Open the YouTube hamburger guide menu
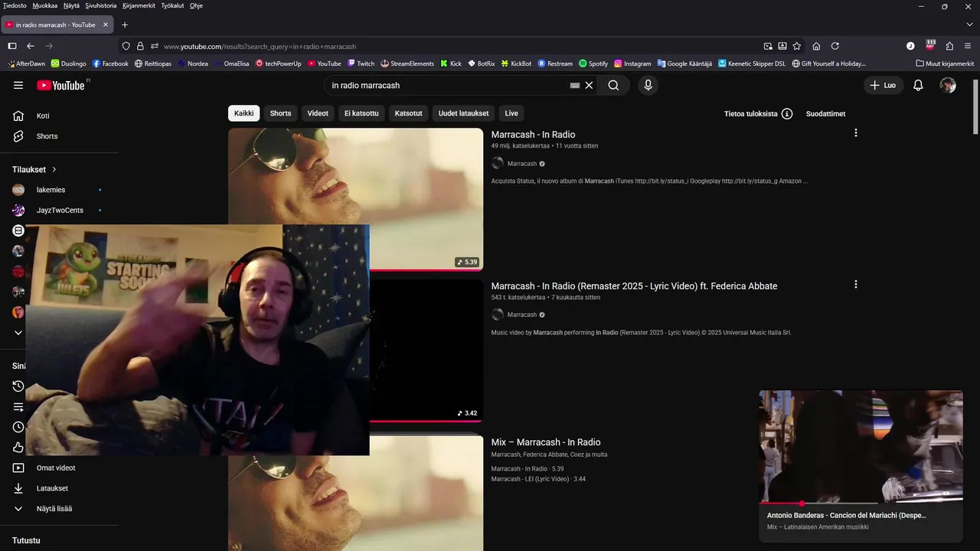The image size is (980, 551). click(x=18, y=85)
